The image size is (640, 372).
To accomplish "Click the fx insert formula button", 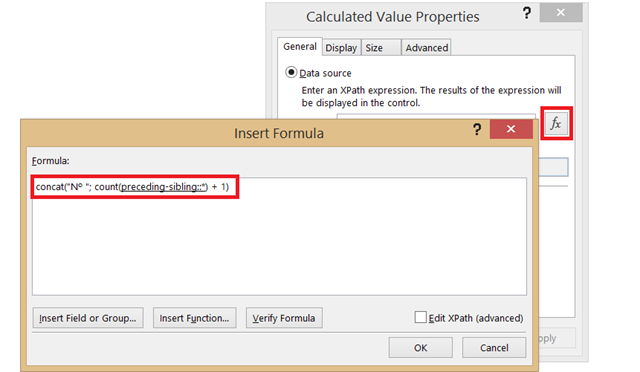I will [x=556, y=123].
